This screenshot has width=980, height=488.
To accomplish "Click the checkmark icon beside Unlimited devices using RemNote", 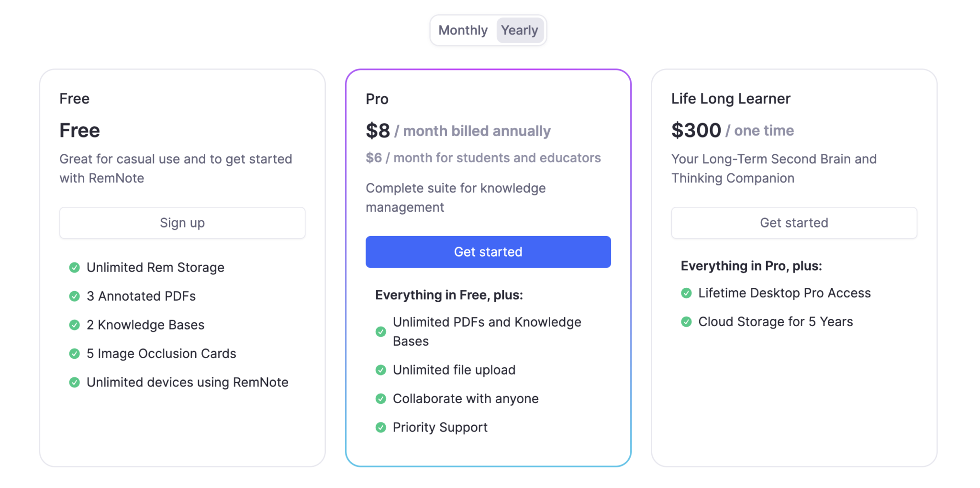I will pyautogui.click(x=74, y=382).
